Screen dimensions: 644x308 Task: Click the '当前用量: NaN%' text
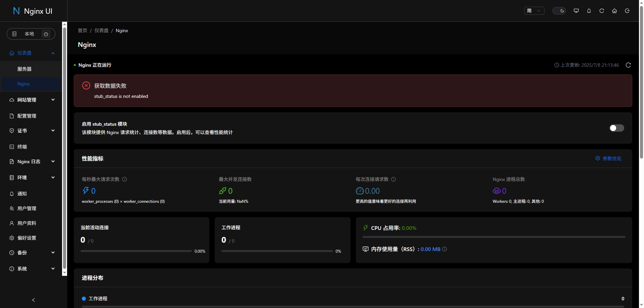pos(233,201)
